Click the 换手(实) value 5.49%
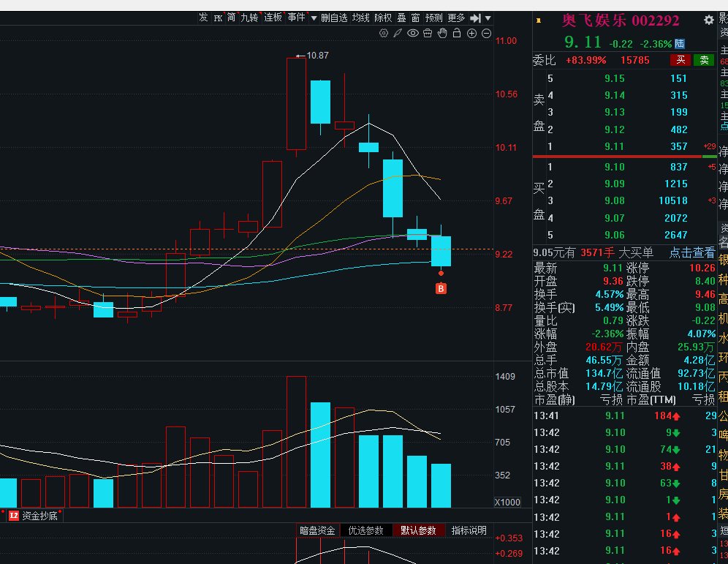 click(x=609, y=307)
